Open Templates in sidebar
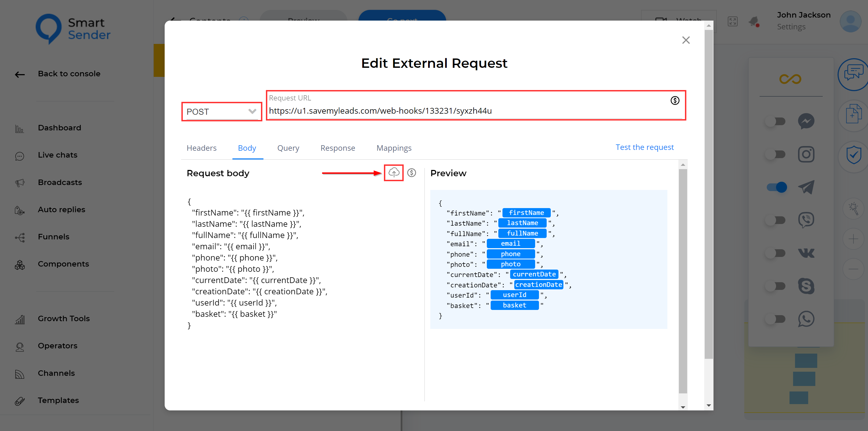The height and width of the screenshot is (431, 868). pos(58,400)
